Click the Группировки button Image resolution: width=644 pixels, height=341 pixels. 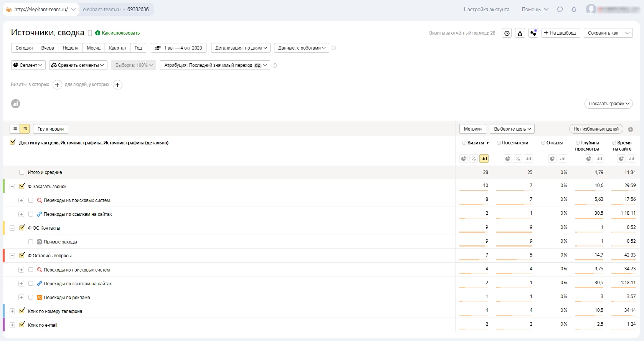click(x=51, y=129)
